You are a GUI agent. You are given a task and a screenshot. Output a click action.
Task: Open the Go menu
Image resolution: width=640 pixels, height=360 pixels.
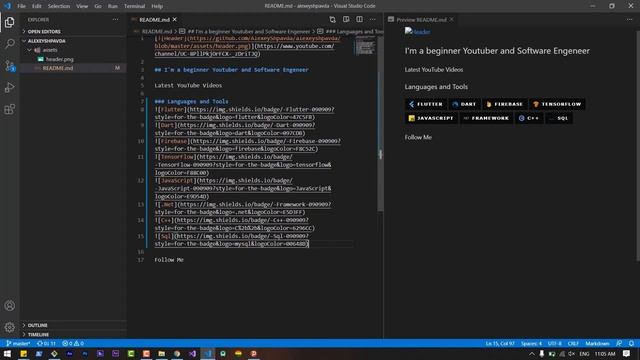(98, 6)
